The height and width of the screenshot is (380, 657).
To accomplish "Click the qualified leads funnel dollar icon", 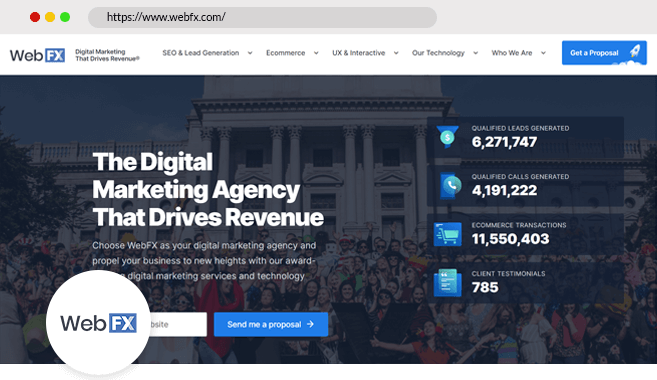I will [x=447, y=137].
